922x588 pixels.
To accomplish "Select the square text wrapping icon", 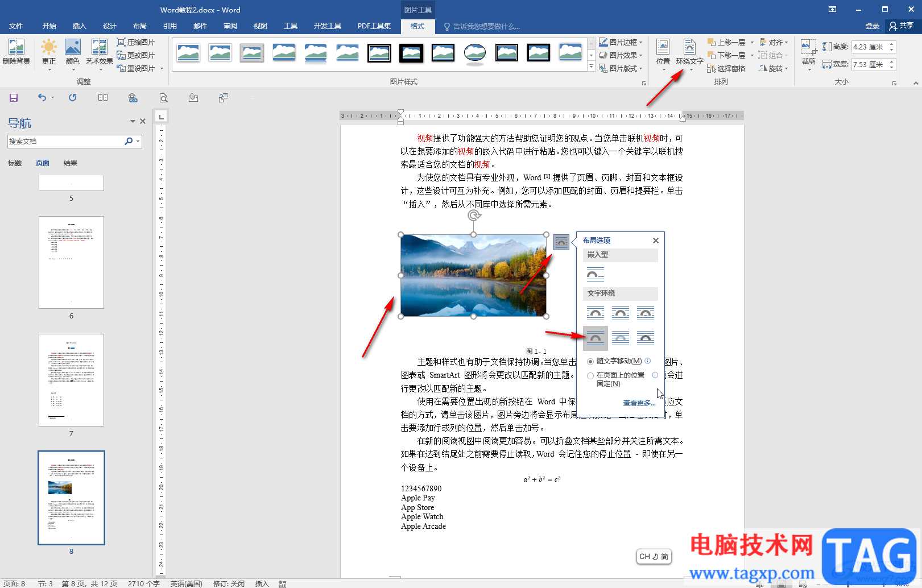I will [596, 313].
